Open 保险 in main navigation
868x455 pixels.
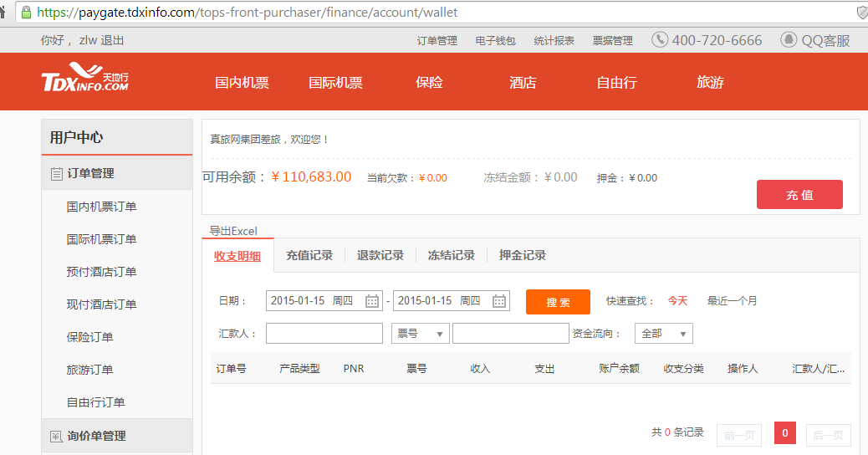click(429, 83)
